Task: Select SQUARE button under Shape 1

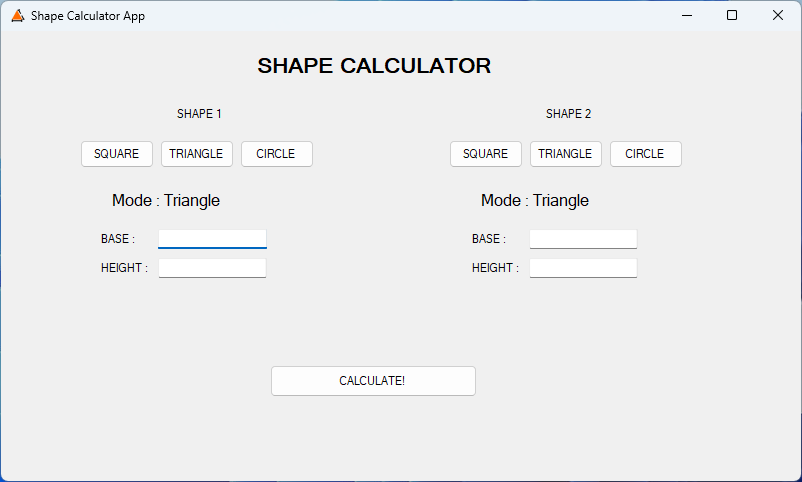Action: pyautogui.click(x=117, y=154)
